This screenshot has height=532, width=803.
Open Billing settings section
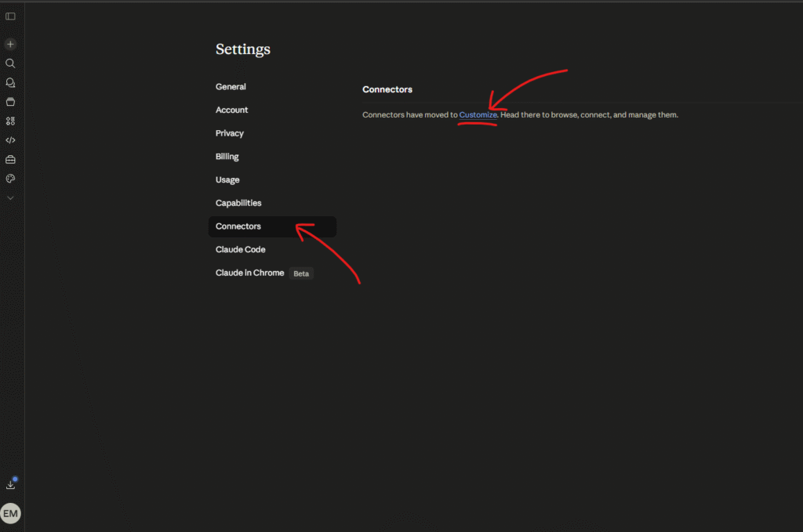(227, 157)
